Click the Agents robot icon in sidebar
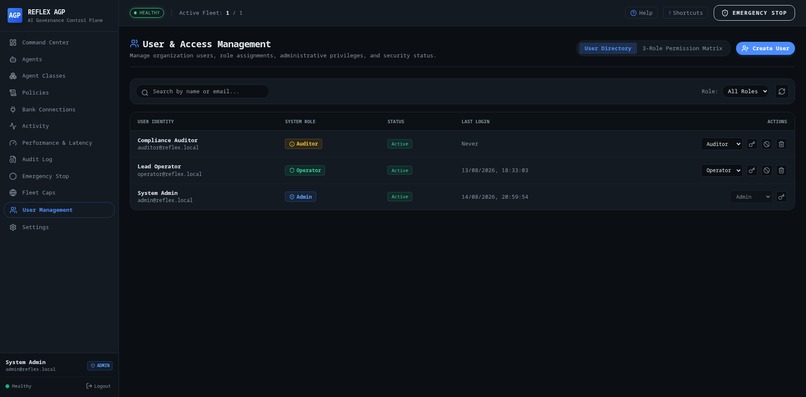806x397 pixels. coord(13,60)
